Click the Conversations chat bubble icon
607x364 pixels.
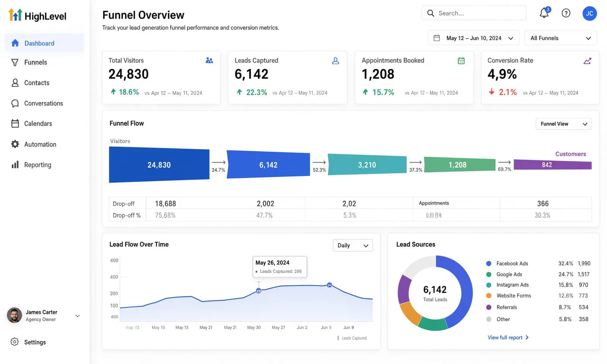pyautogui.click(x=15, y=103)
